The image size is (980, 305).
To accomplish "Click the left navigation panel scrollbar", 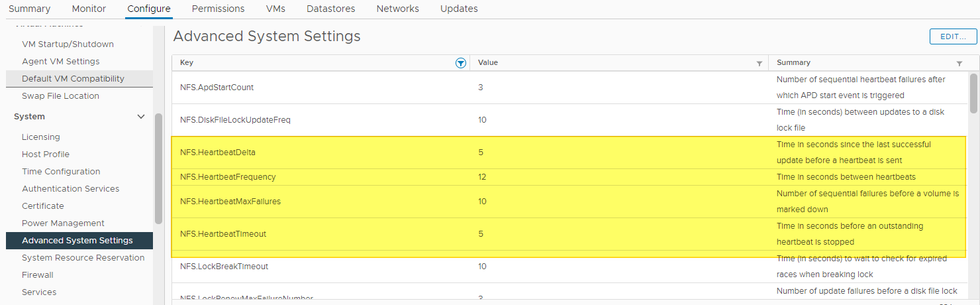I will click(158, 169).
